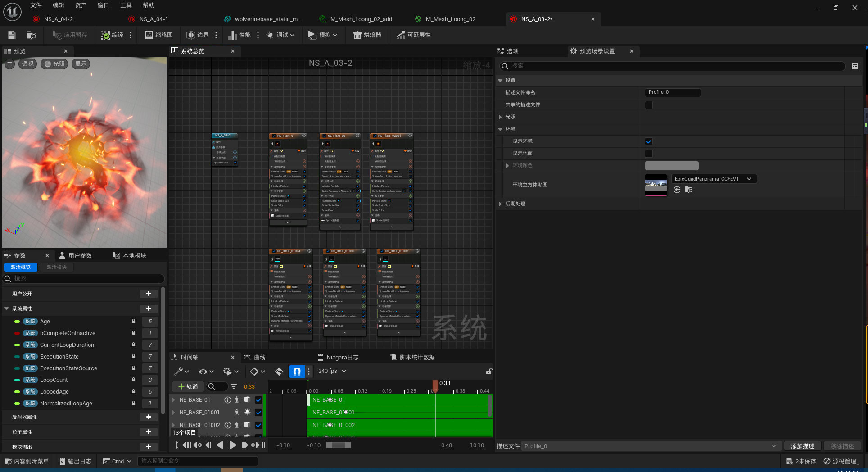The height and width of the screenshot is (472, 868).
Task: Click the Add Profile (添加描述) button
Action: (x=802, y=446)
